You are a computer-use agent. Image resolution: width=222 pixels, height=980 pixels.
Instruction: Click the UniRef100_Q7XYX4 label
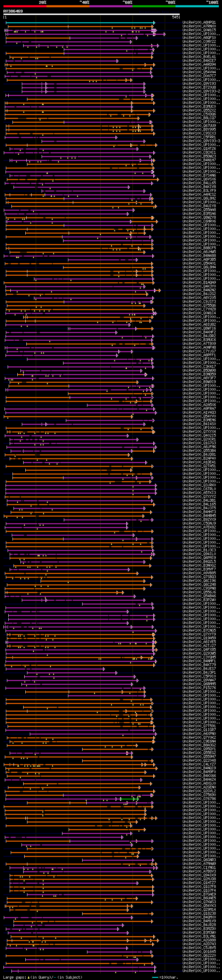point(199,431)
